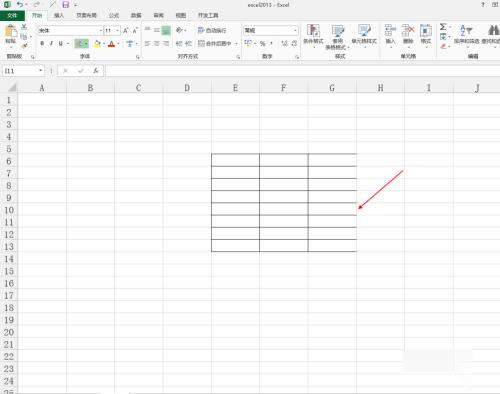Click inside the formula bar input
Image resolution: width=500 pixels, height=394 pixels.
(302, 71)
